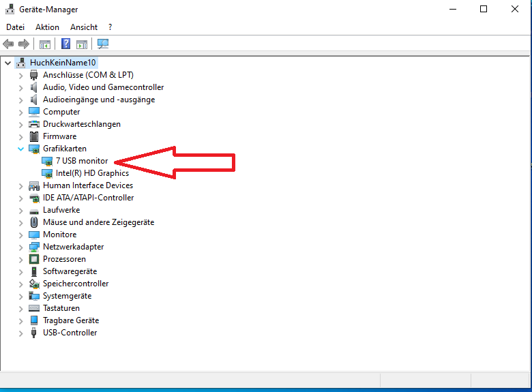Expand the Monitore node

pos(20,235)
